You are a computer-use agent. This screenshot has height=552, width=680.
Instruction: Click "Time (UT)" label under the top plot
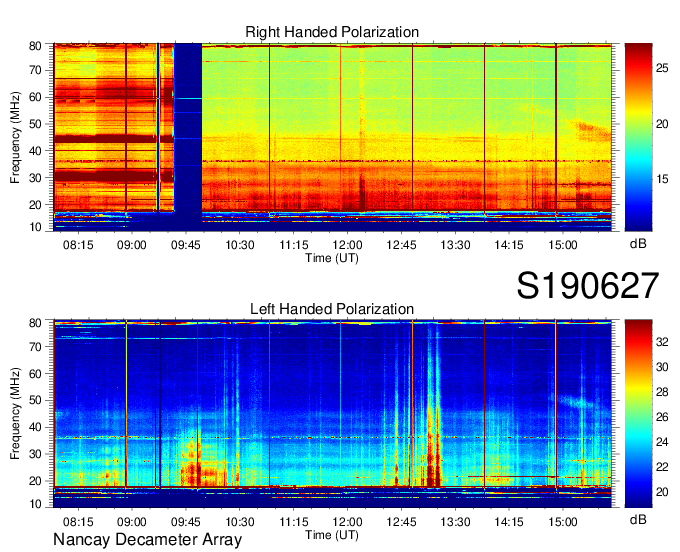[x=332, y=258]
